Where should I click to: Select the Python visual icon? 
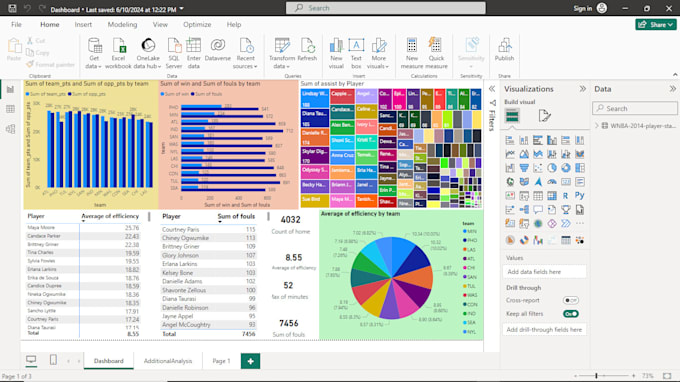click(579, 196)
